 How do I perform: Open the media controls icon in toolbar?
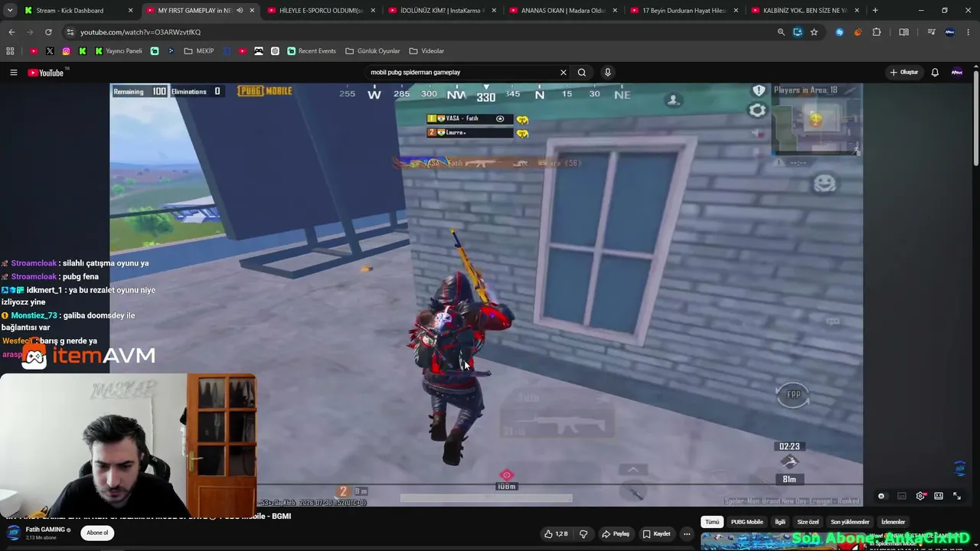931,32
